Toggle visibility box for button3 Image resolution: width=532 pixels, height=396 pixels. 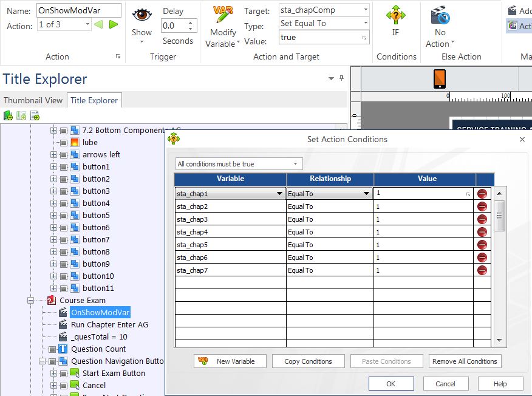point(64,191)
